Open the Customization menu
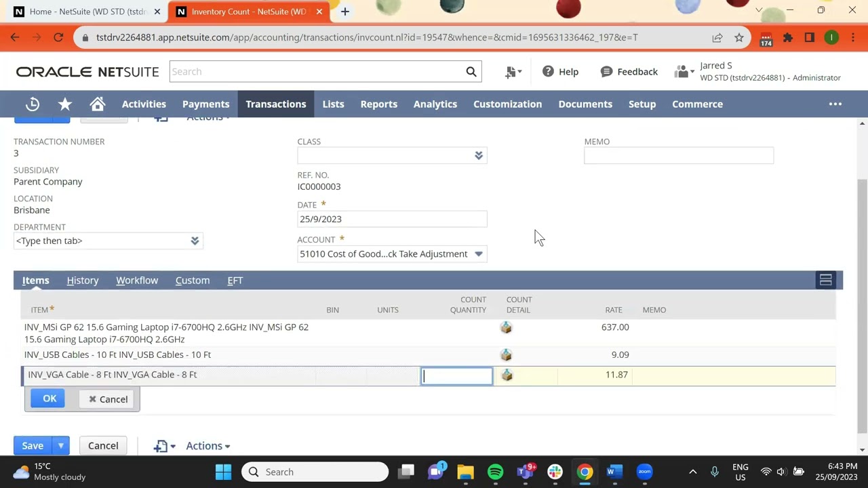 (x=507, y=104)
